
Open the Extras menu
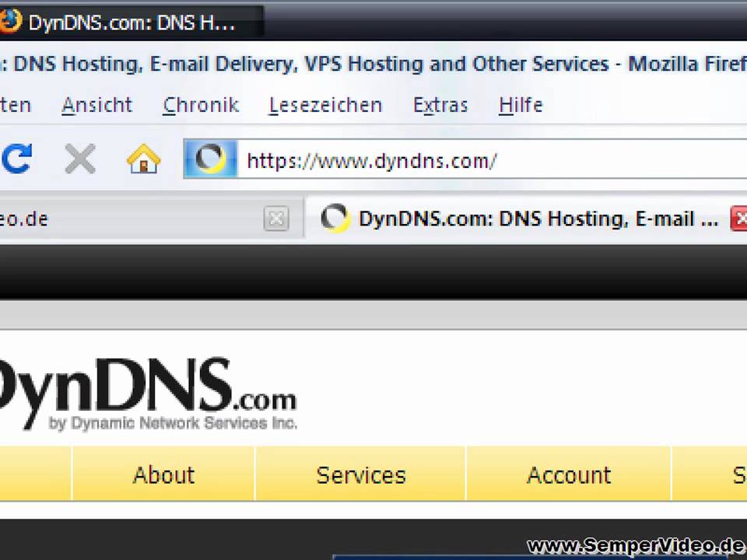(x=440, y=105)
